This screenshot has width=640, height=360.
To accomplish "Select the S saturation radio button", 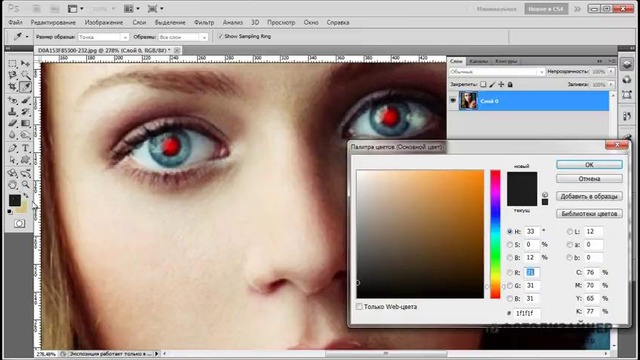I will click(509, 244).
